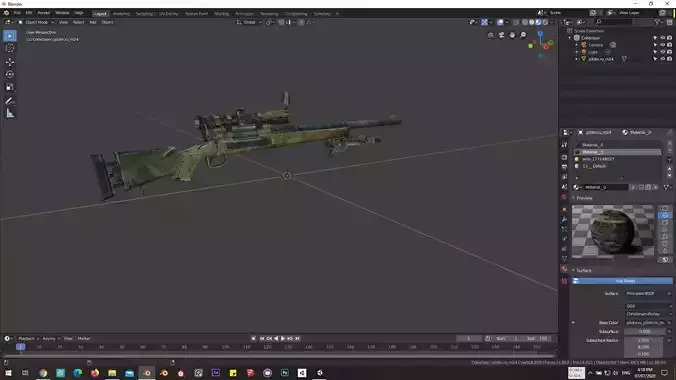Open the Tool properties tab

pyautogui.click(x=564, y=145)
